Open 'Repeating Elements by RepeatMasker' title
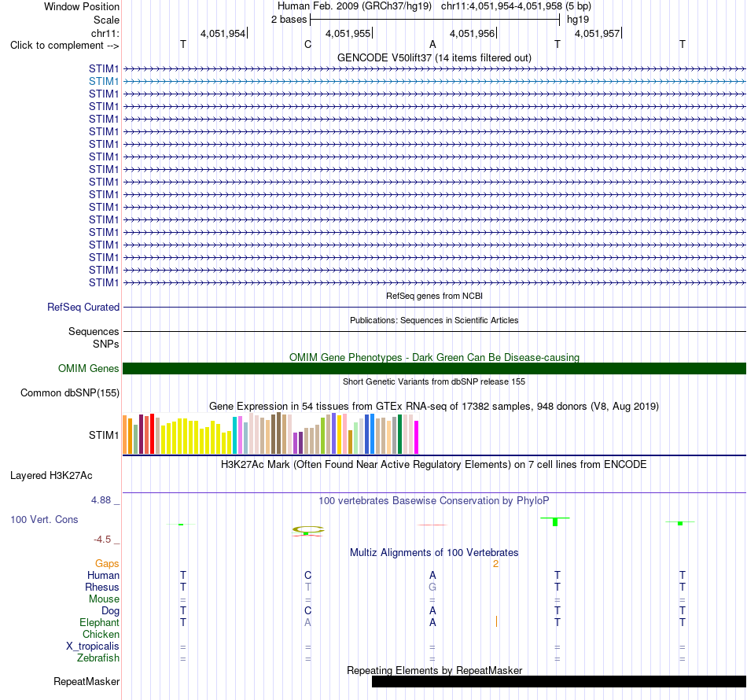This screenshot has width=747, height=700. coord(434,670)
